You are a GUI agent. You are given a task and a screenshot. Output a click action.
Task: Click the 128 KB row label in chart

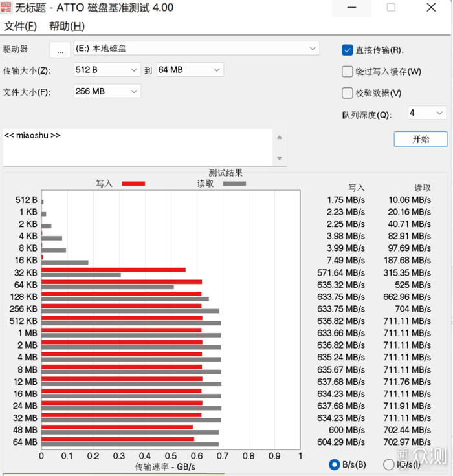coord(24,297)
